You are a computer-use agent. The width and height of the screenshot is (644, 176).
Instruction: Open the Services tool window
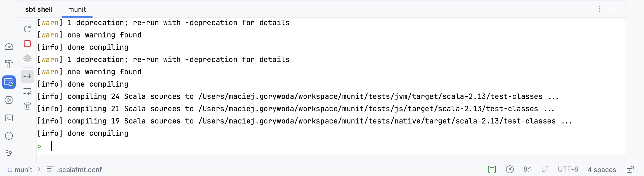[9, 100]
